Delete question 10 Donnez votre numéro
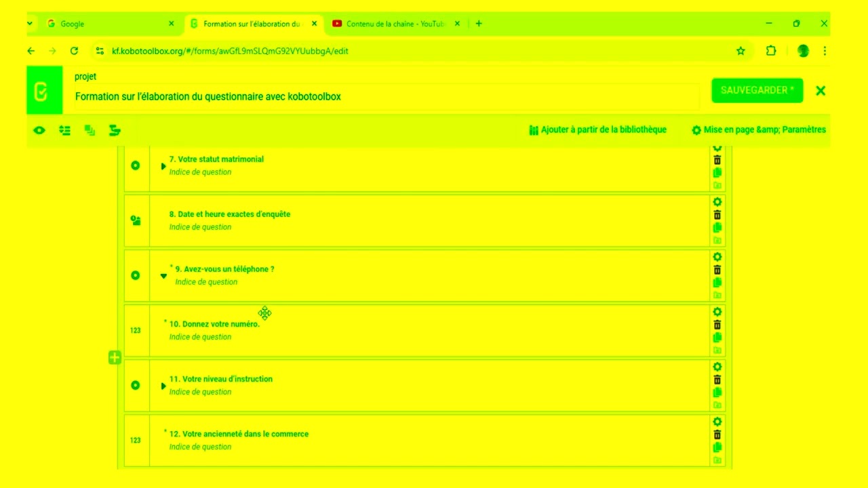Viewport: 868px width, 488px height. [x=717, y=325]
